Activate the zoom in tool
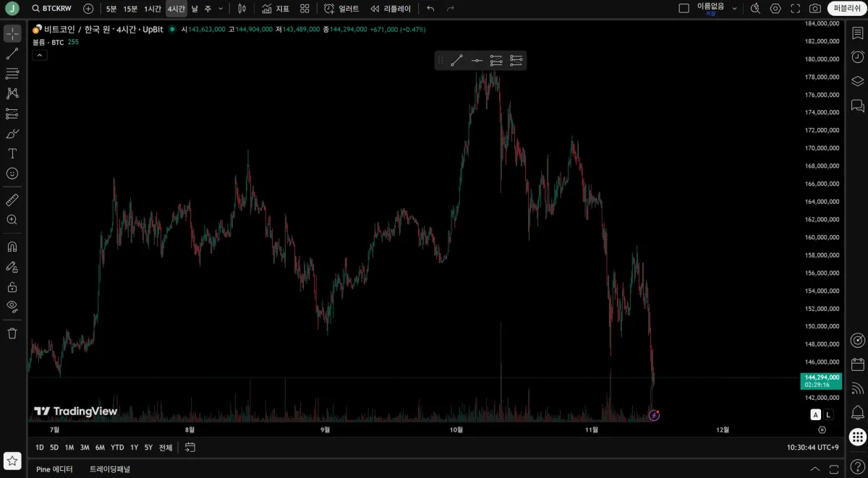Viewport: 868px width, 478px height. [12, 220]
